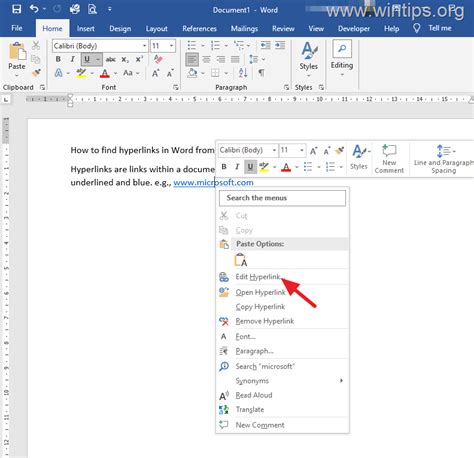Expand the Underline style dropdown arrow in the ribbon

point(98,60)
